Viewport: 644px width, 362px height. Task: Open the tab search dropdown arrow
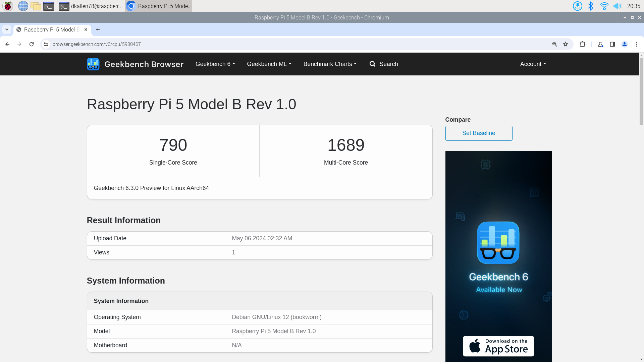[7, 29]
